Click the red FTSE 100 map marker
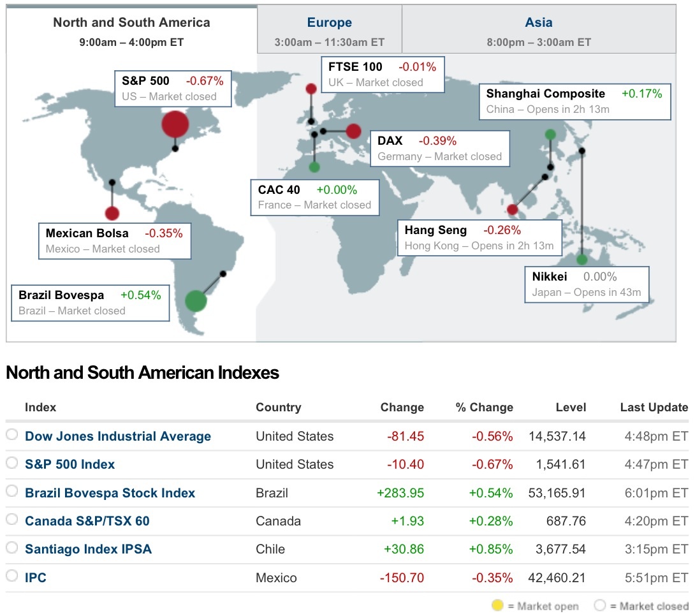695x616 pixels. (311, 89)
